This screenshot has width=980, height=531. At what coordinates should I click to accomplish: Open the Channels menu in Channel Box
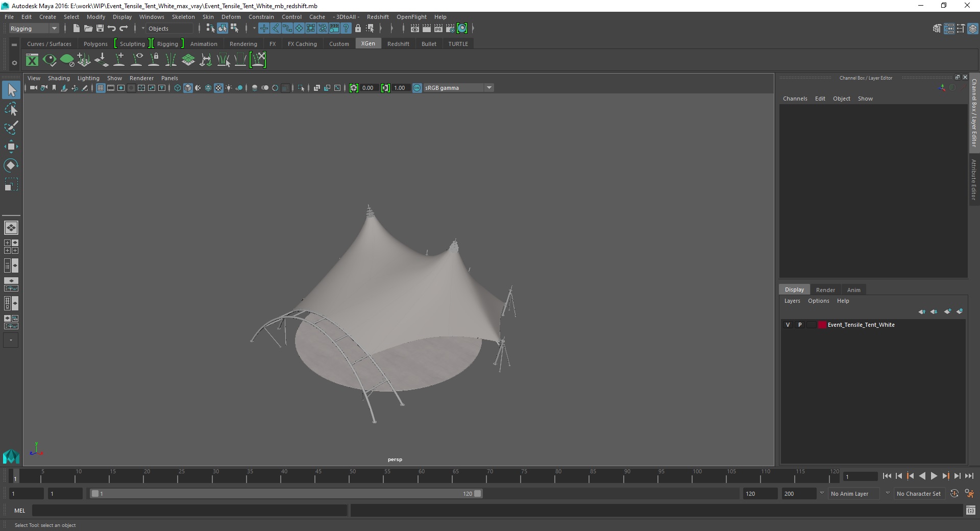tap(795, 99)
